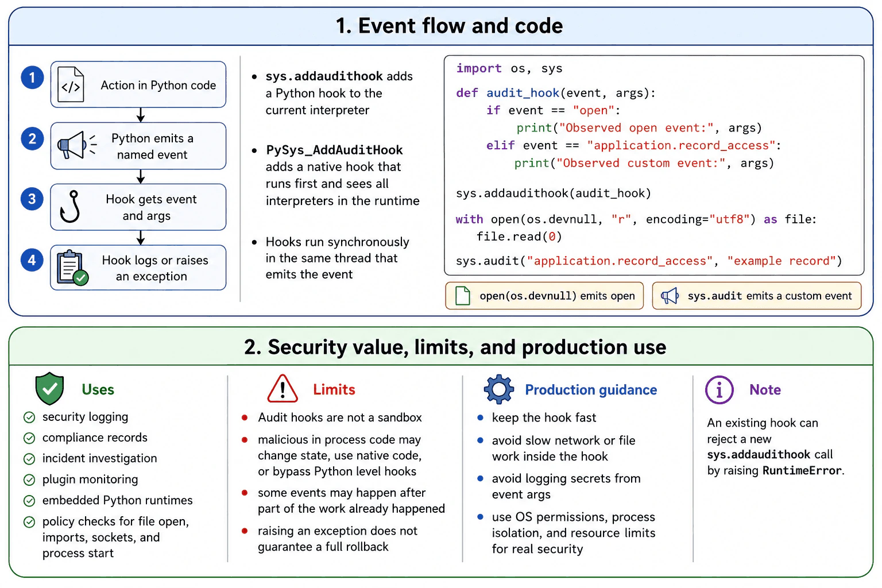Click the 'compliance records' item

coord(95,438)
